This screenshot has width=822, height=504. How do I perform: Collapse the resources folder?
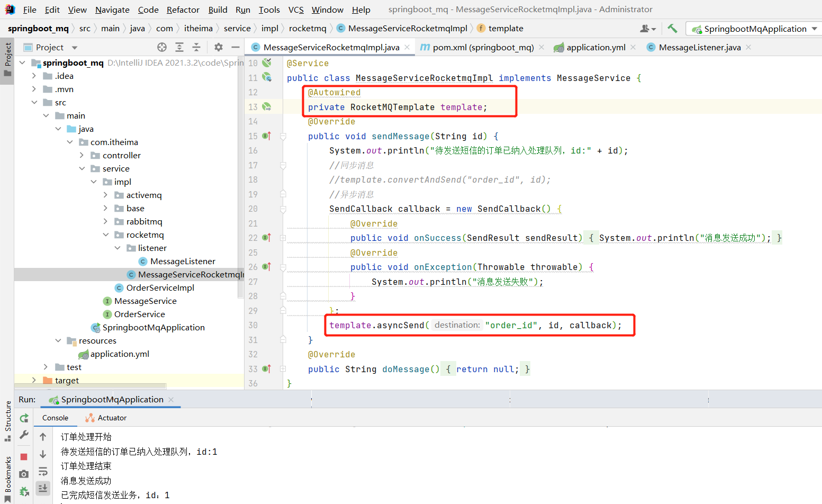click(58, 340)
